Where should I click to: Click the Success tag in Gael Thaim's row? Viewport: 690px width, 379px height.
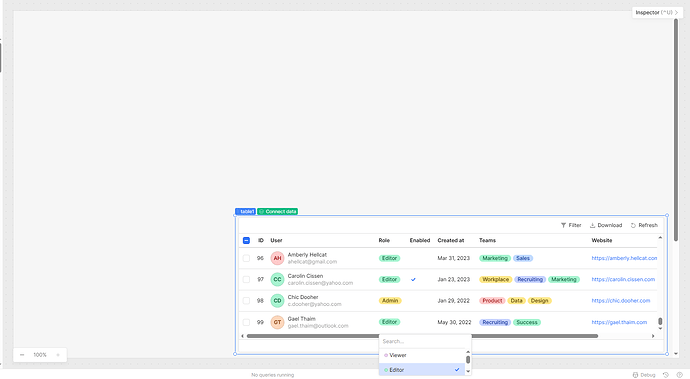click(x=527, y=322)
